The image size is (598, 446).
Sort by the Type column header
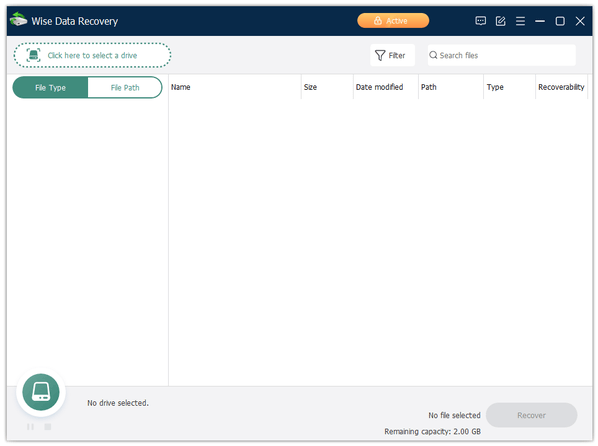click(510, 87)
